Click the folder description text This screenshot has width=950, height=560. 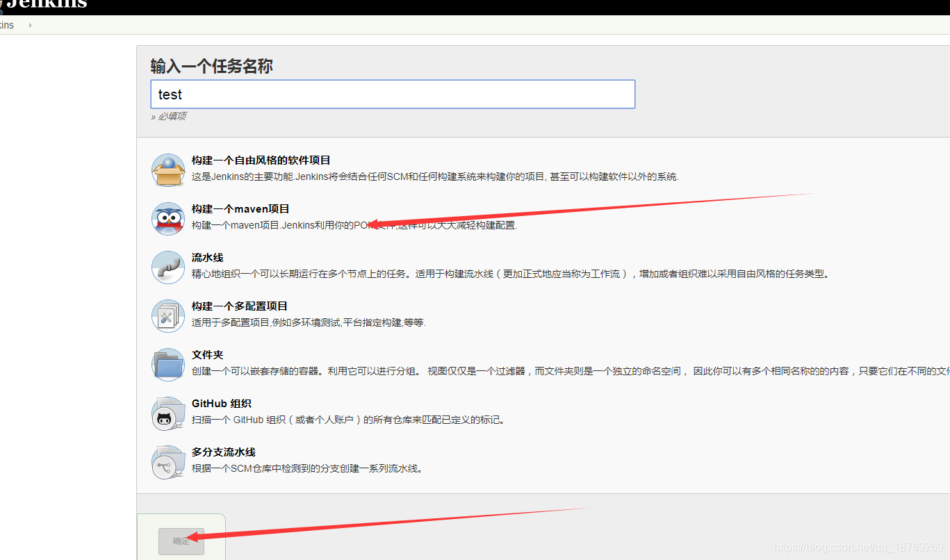pos(571,371)
